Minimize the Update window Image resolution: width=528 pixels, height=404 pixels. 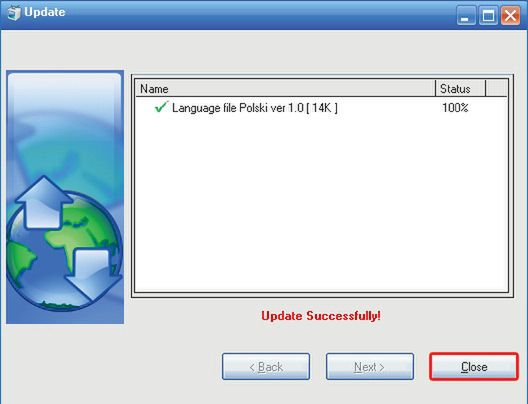pyautogui.click(x=466, y=15)
